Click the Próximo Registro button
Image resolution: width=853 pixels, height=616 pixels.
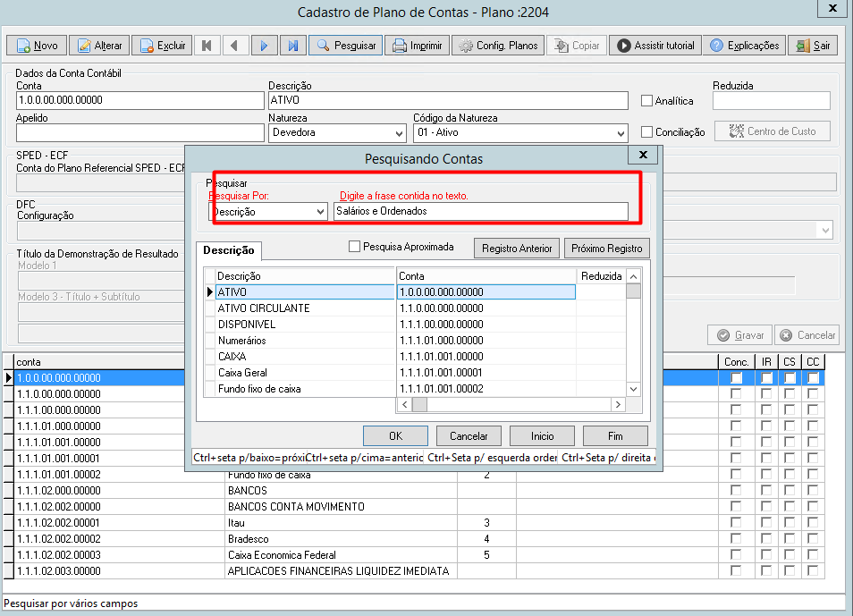point(606,249)
